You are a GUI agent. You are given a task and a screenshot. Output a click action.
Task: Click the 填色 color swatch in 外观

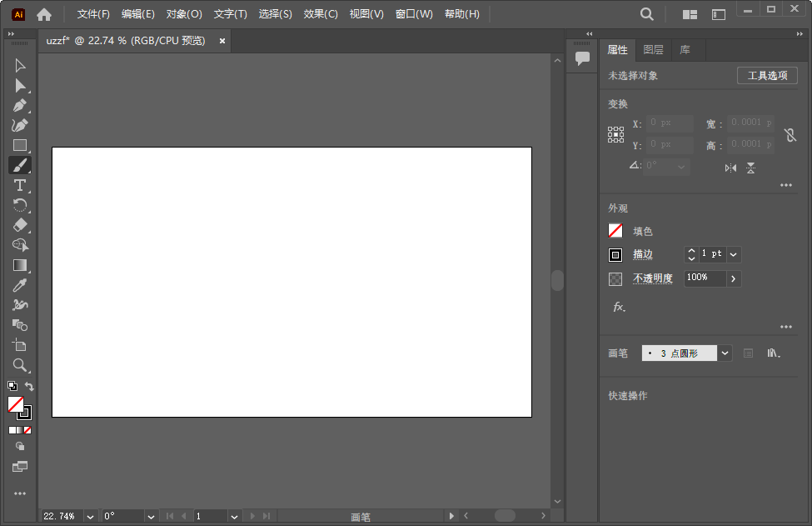(615, 230)
